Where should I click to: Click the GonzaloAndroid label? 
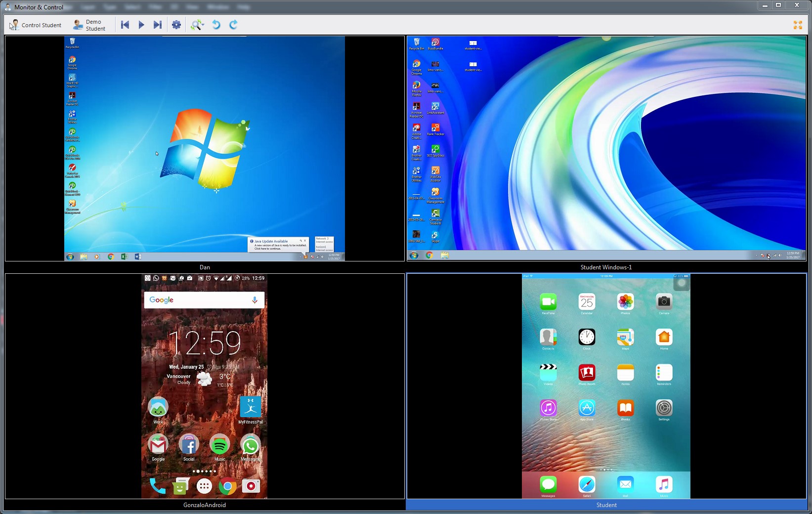(205, 505)
